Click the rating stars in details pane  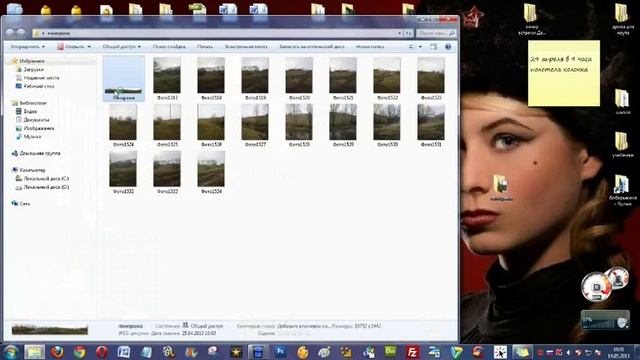point(293,333)
